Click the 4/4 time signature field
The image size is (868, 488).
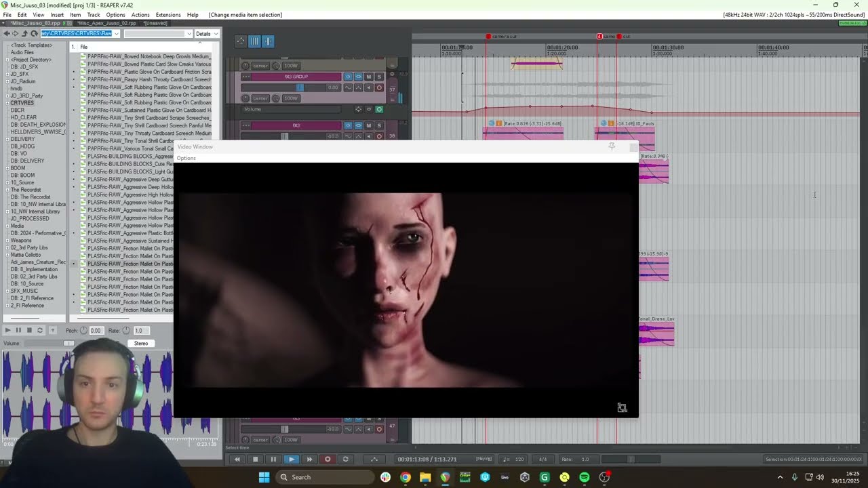(542, 459)
